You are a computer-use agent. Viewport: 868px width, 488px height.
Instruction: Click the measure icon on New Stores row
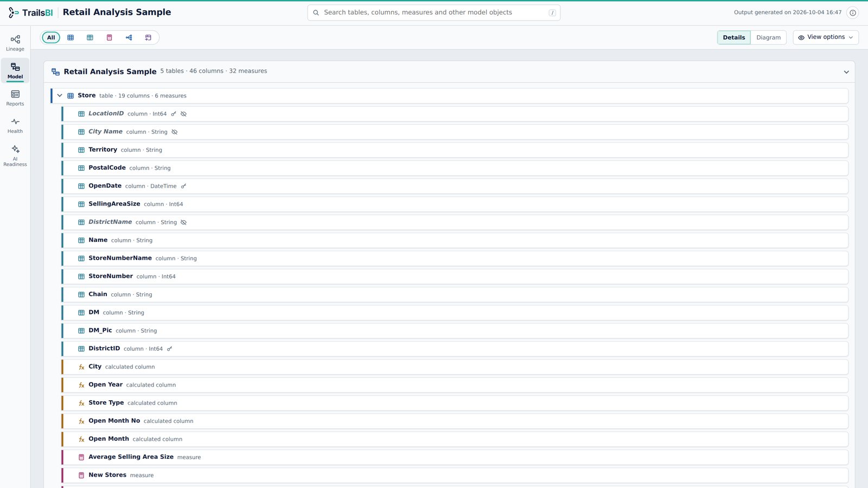point(81,476)
